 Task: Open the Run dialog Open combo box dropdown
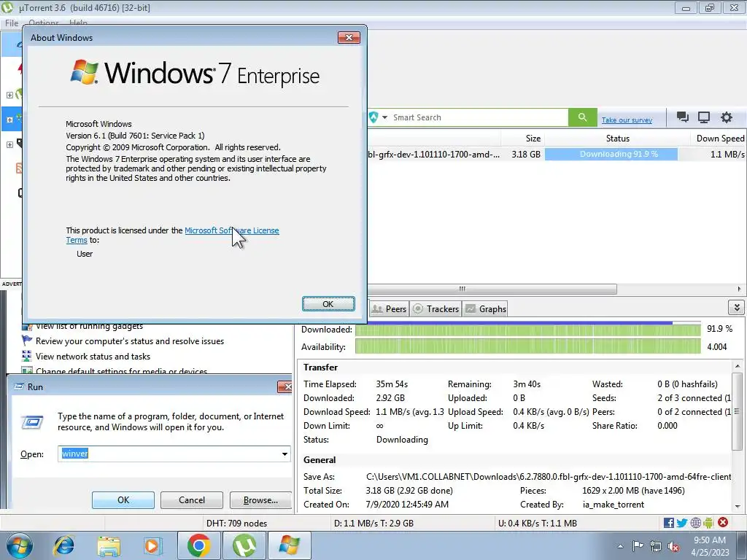pyautogui.click(x=285, y=454)
